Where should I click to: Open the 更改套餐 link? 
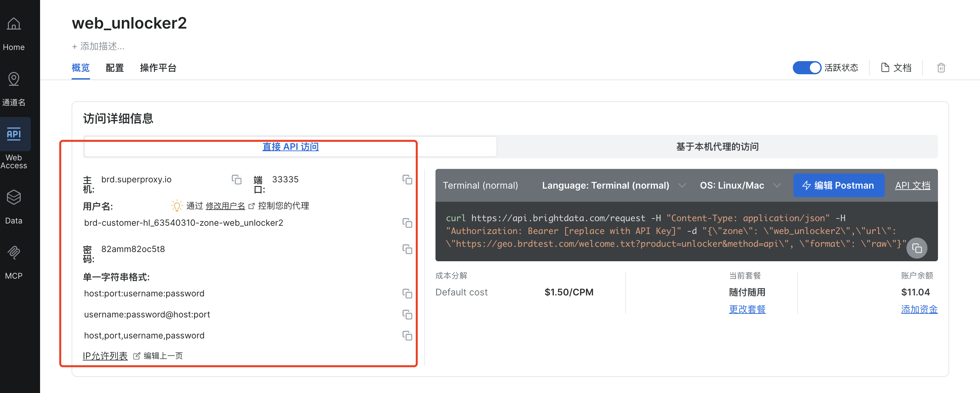point(747,309)
